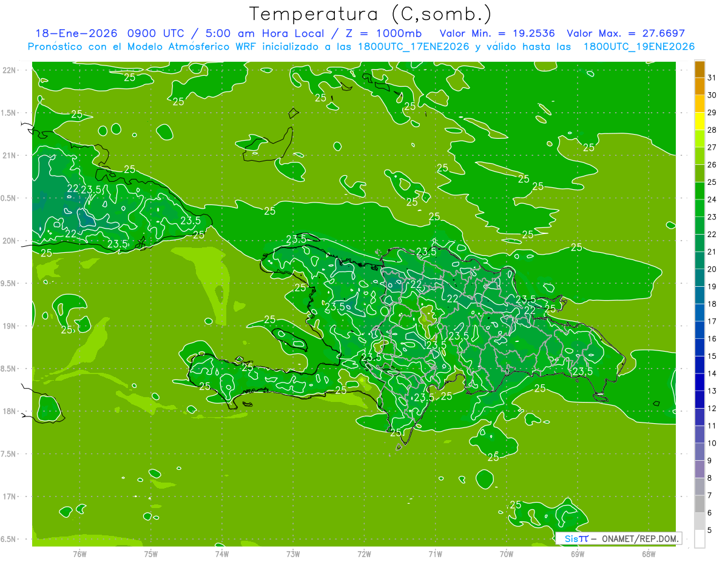
Task: Click the '8.5N' latitude axis label
Action: click(x=9, y=369)
